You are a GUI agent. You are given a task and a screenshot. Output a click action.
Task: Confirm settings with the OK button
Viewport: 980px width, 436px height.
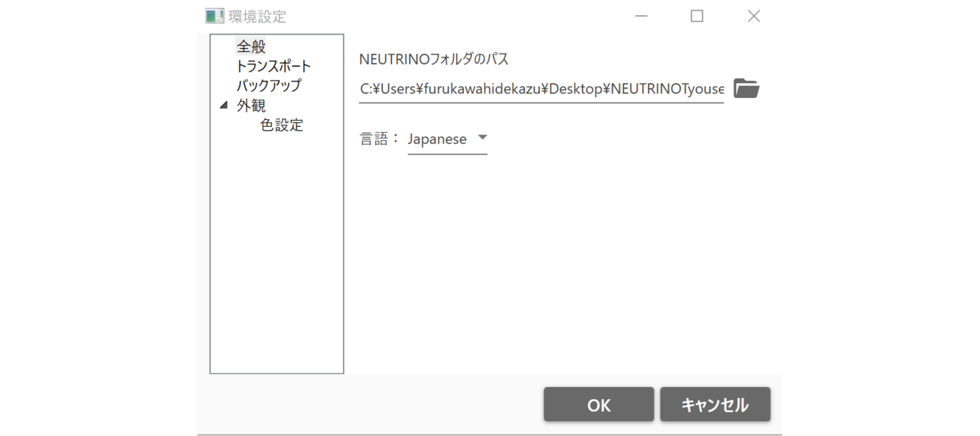(x=599, y=405)
